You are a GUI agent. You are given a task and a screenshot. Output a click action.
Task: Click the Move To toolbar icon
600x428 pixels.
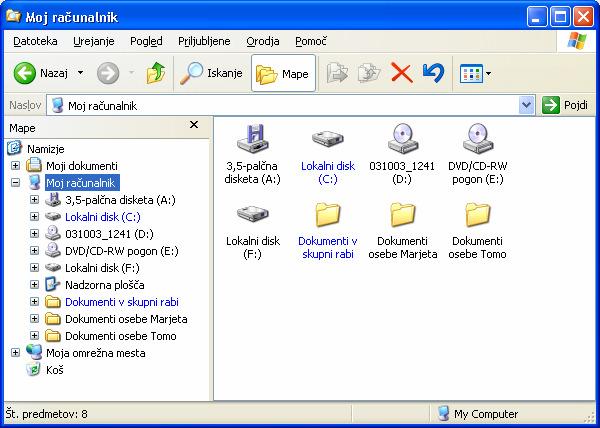[337, 73]
